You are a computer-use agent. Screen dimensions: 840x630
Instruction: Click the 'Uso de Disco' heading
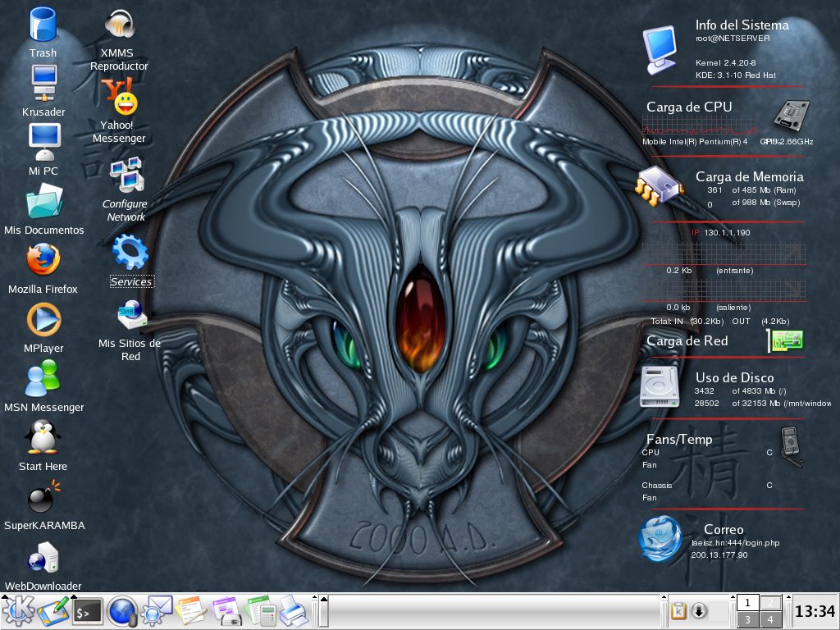pos(734,377)
